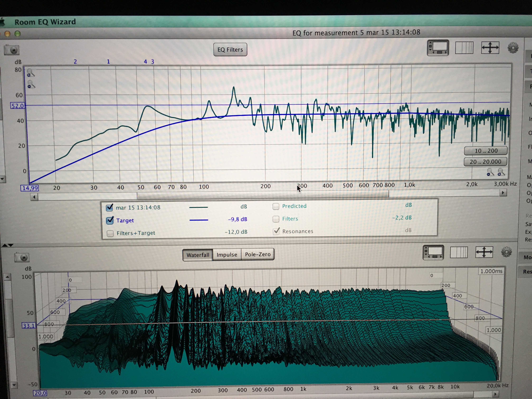The width and height of the screenshot is (532, 399).
Task: Open the waterfall graph controls gear
Action: [506, 252]
